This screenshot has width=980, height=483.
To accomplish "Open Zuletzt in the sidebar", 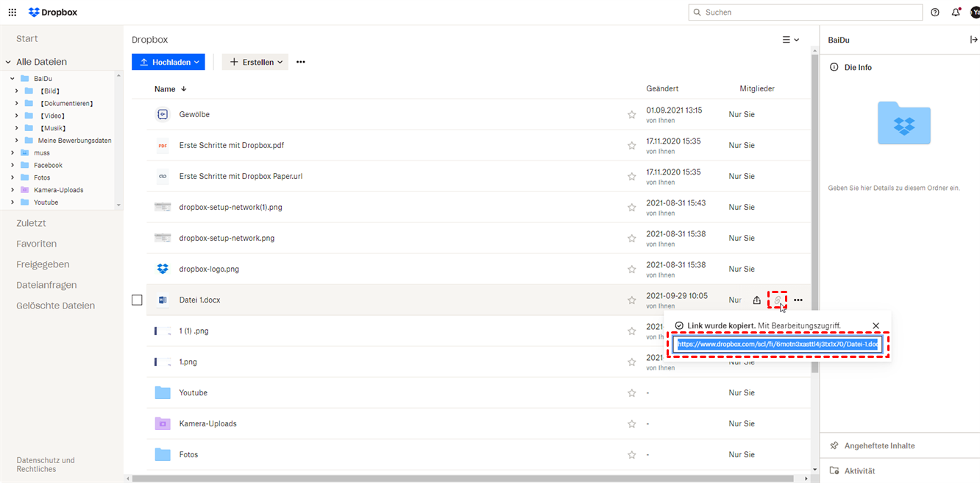I will pyautogui.click(x=31, y=223).
